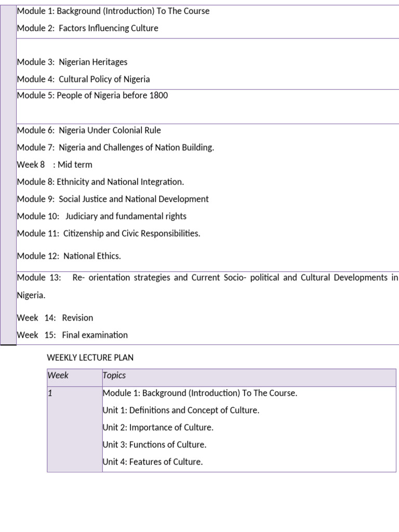Click 'Unit 4: Features of Culture.' line
Viewport: 399px width, 532px height.
point(153,462)
